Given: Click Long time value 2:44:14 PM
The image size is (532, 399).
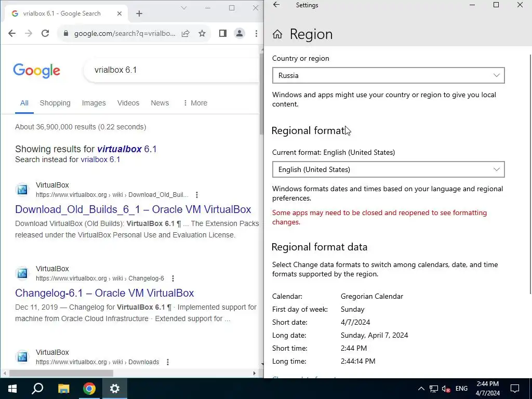Looking at the screenshot, I should coord(358,361).
